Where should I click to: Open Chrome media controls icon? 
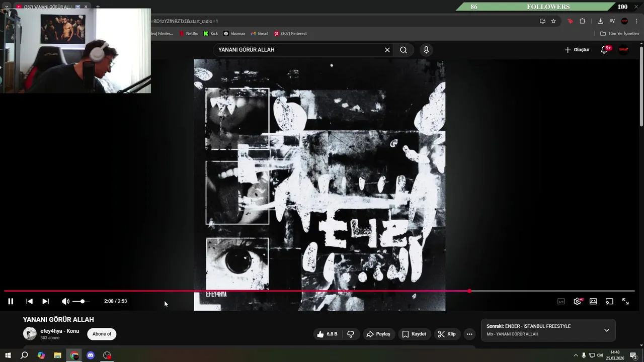612,21
